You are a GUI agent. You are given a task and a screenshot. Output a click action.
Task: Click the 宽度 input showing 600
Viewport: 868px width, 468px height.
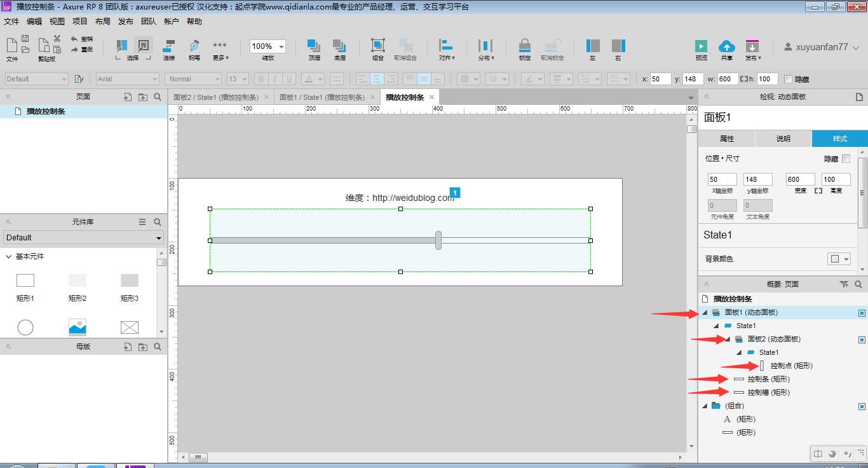(x=801, y=179)
